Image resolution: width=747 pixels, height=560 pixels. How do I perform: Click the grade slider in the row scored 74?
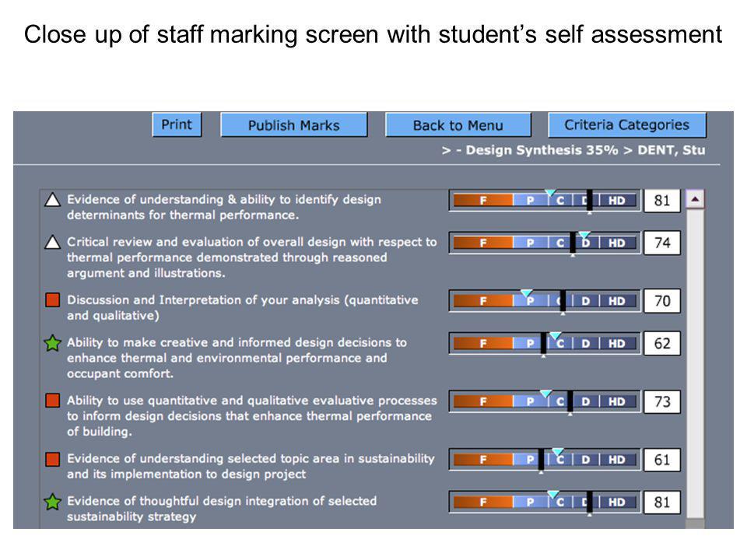tap(545, 243)
